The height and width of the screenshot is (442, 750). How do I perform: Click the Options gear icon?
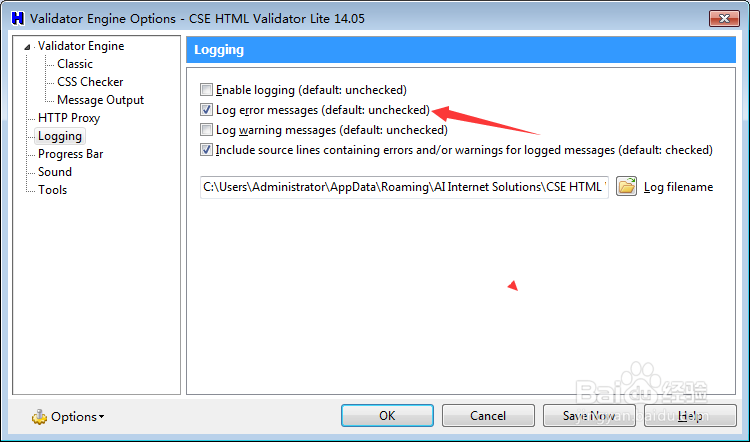tap(40, 416)
